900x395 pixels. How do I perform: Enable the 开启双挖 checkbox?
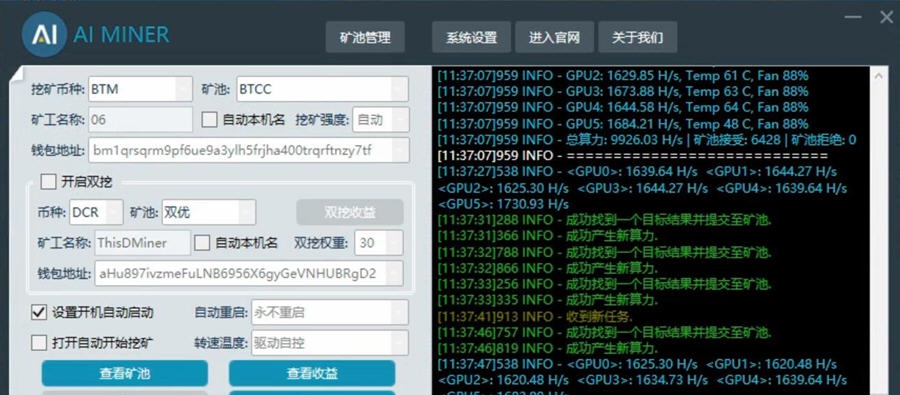(48, 182)
